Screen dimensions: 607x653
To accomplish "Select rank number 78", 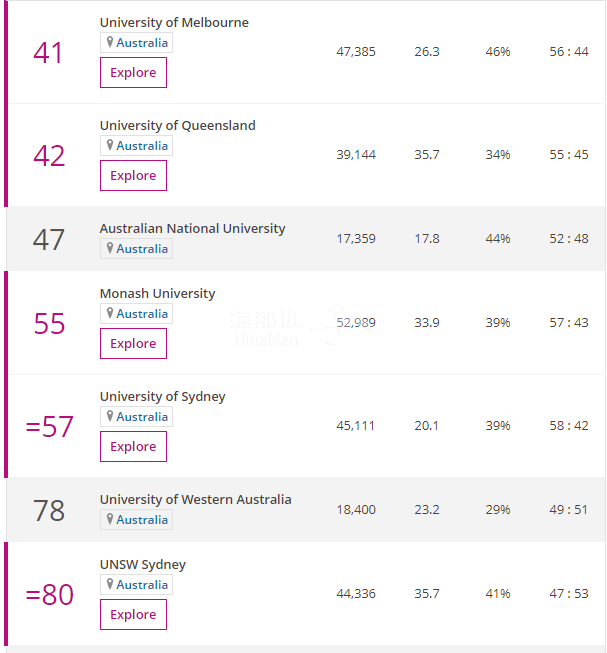I will pos(49,511).
